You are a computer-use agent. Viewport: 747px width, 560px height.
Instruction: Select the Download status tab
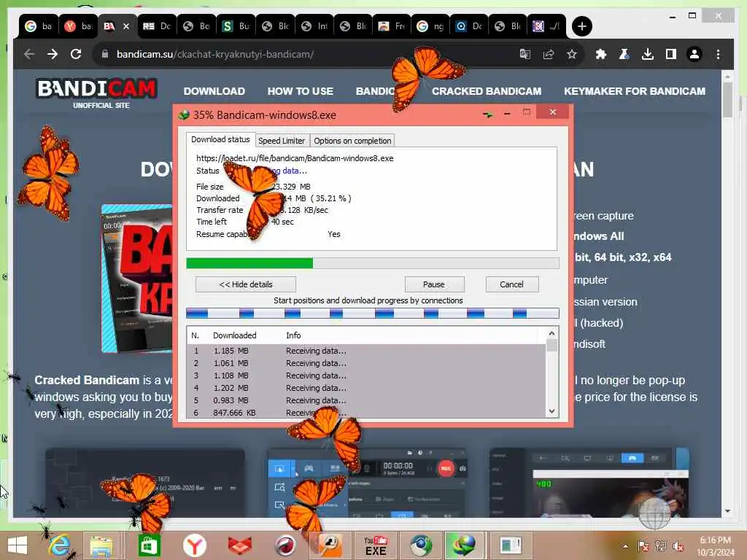220,139
